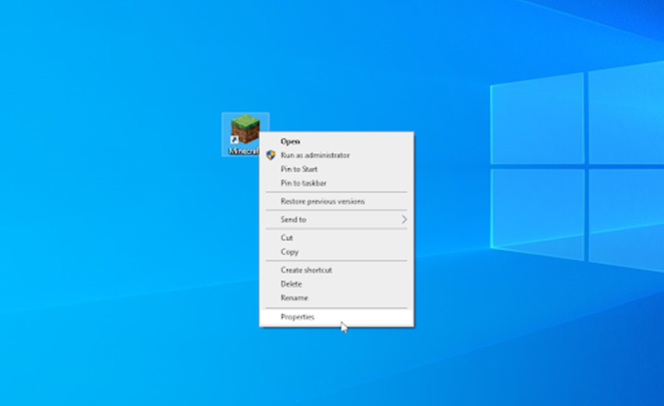664x406 pixels.
Task: Select Run as administrator
Action: click(x=315, y=155)
